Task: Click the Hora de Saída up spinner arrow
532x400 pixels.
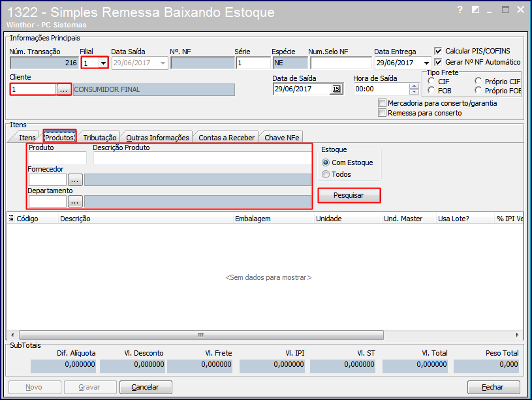Action: click(x=414, y=86)
